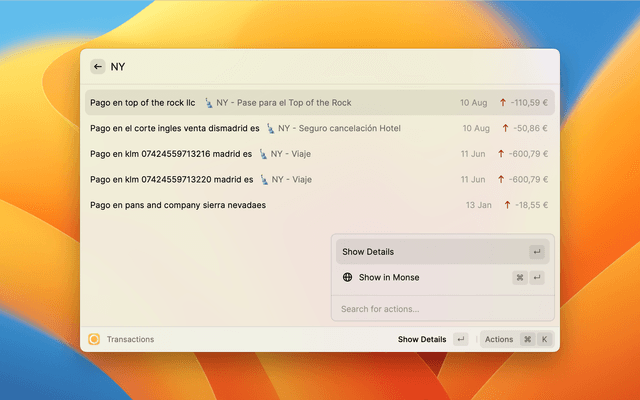Select the klm 07424559713216 madrid transaction

pyautogui.click(x=170, y=154)
